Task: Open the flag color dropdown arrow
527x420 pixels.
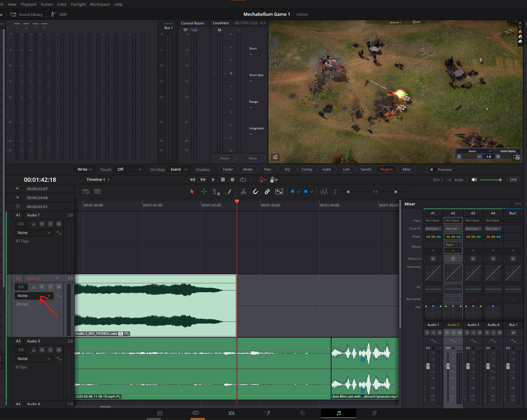Action: pos(298,192)
